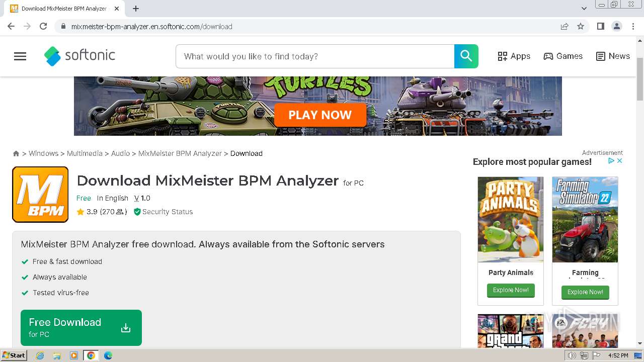The height and width of the screenshot is (362, 644).
Task: Close the MixMeister BPM Analyzer tab
Action: pos(116,9)
